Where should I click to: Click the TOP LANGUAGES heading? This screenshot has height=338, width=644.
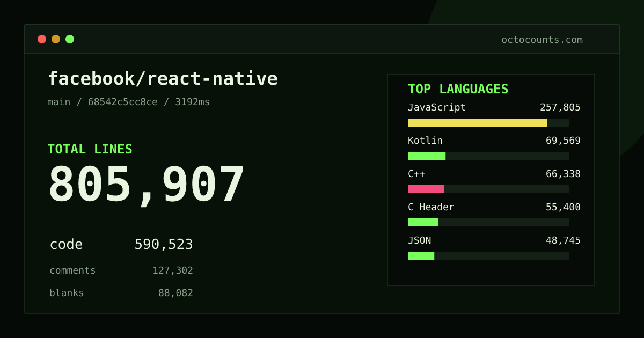click(x=458, y=89)
